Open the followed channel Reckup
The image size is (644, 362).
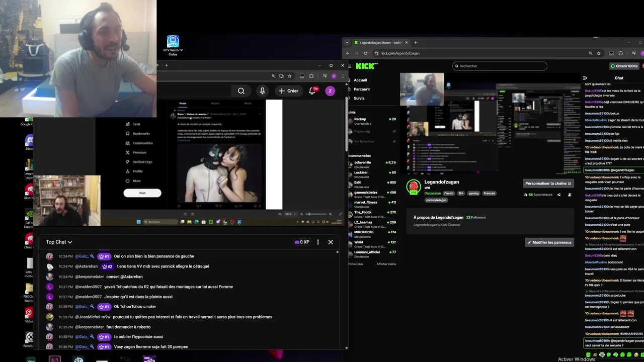pos(372,121)
